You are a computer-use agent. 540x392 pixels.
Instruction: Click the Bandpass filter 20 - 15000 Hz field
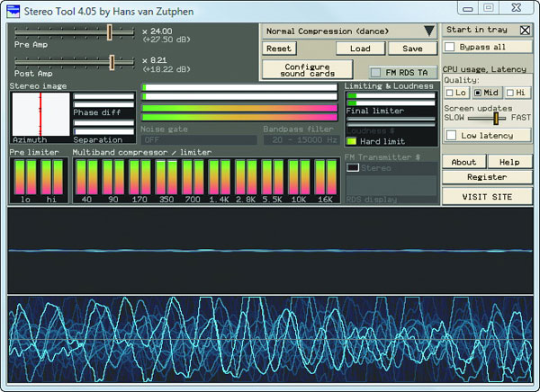coord(301,139)
